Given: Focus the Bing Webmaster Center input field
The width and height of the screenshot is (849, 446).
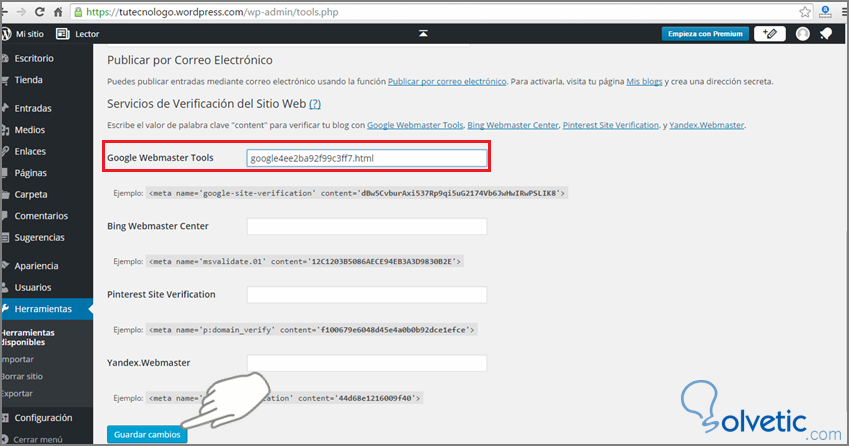Looking at the screenshot, I should click(367, 226).
